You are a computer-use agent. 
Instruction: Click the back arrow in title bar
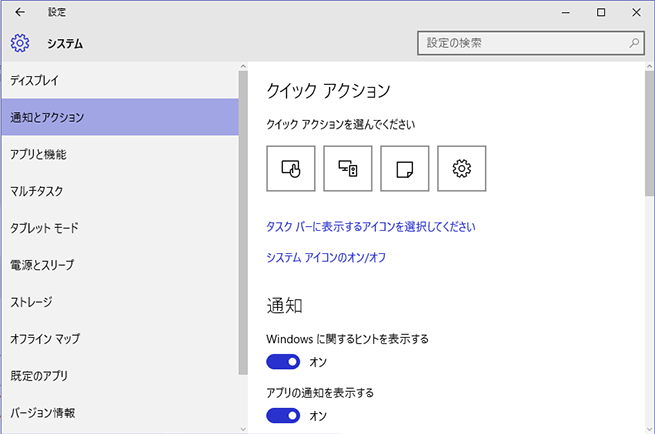[x=20, y=12]
